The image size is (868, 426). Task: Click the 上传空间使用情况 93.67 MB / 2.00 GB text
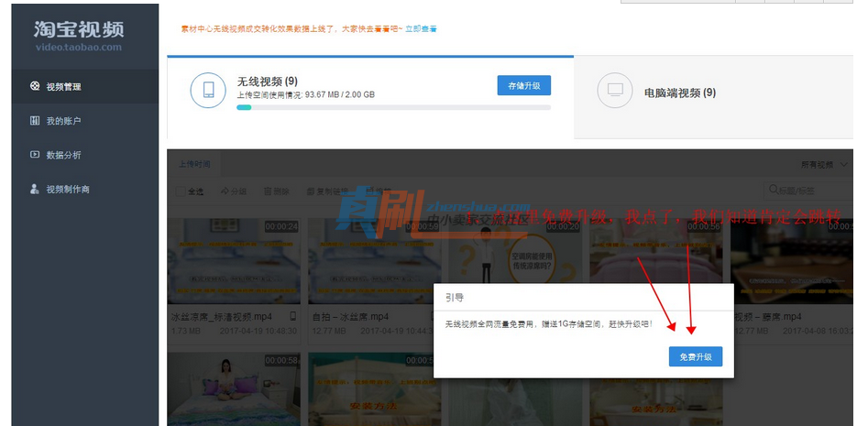tap(305, 94)
